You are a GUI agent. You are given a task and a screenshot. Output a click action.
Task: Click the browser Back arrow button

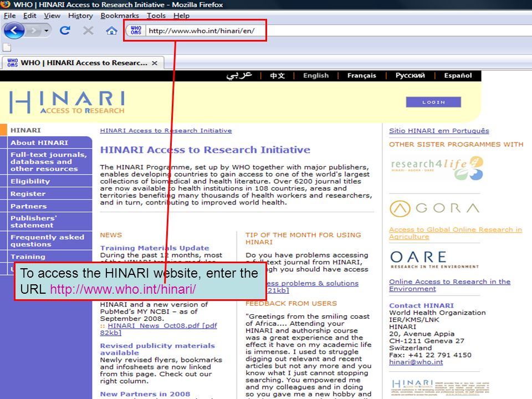coord(14,31)
